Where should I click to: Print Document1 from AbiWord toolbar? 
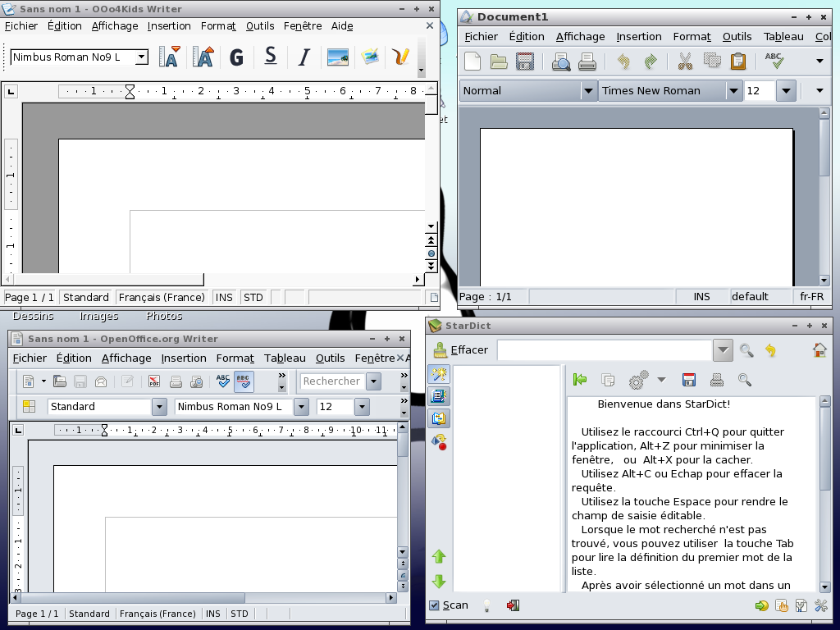[587, 62]
